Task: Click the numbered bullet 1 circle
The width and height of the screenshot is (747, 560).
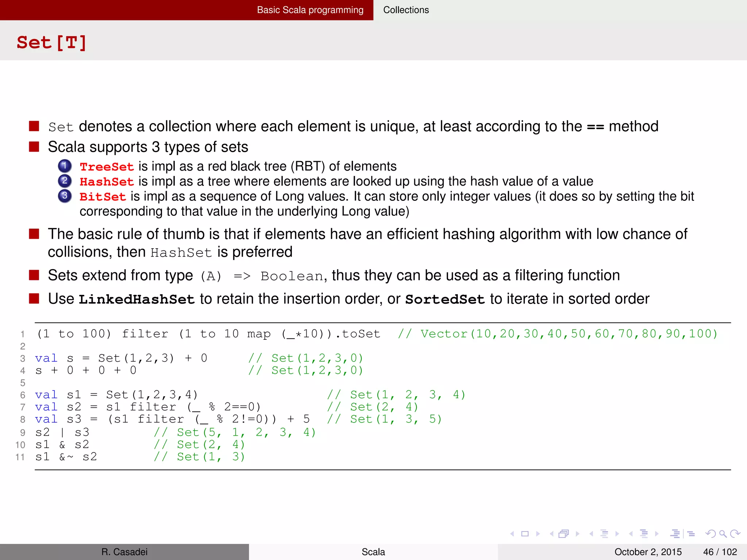Action: [65, 166]
